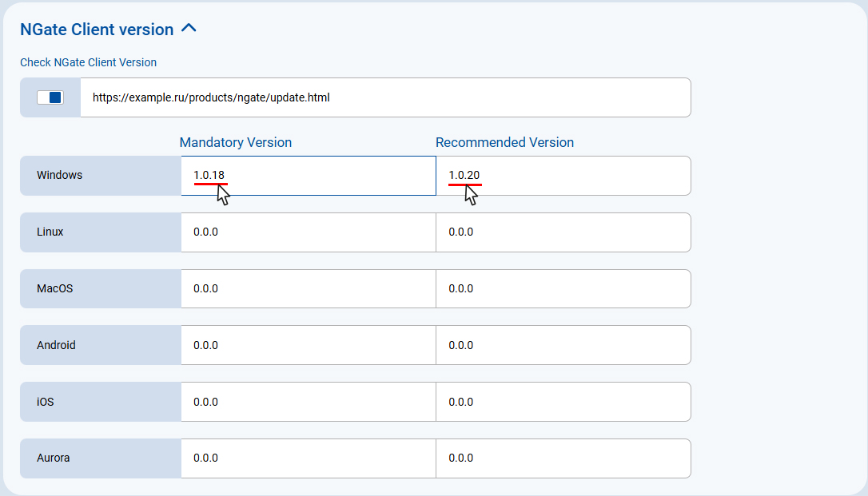Click the NGate Client version heading

click(x=97, y=30)
